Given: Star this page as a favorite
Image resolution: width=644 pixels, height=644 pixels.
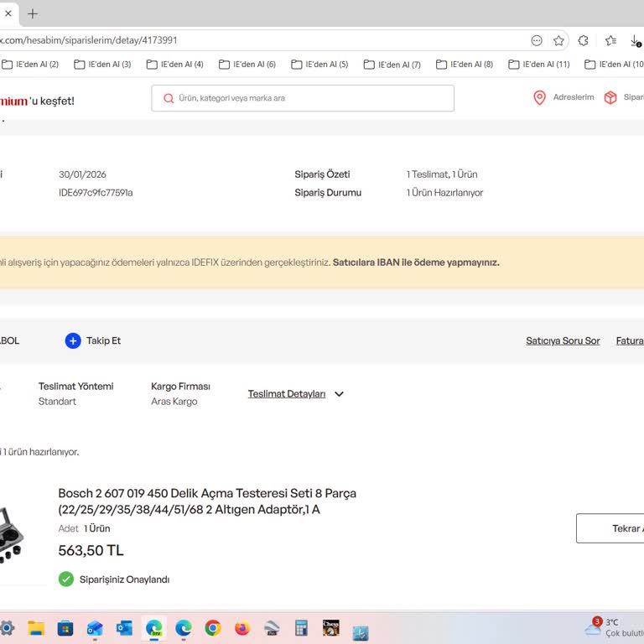Looking at the screenshot, I should point(558,40).
